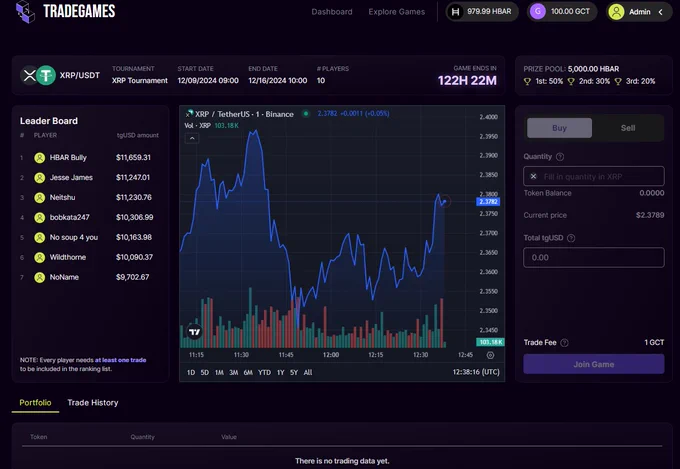
Task: Click the 103.18K volume label on axis
Action: tap(490, 342)
